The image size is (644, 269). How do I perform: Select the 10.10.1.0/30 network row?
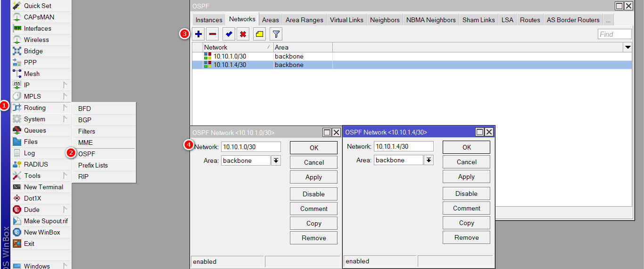tap(230, 56)
